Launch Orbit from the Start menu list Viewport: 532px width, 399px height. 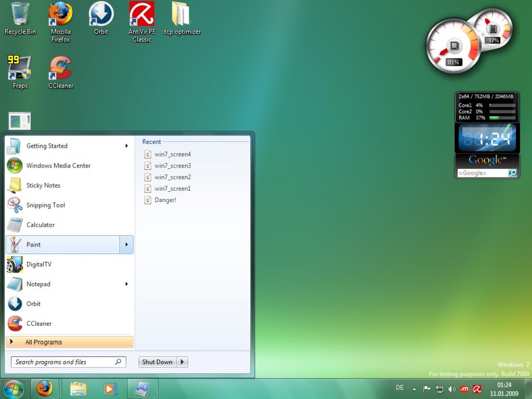click(69, 304)
